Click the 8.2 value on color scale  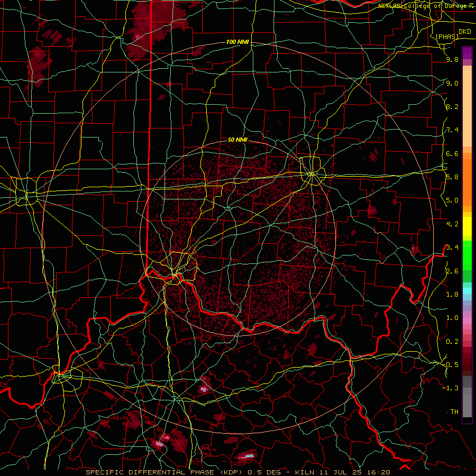[x=452, y=106]
